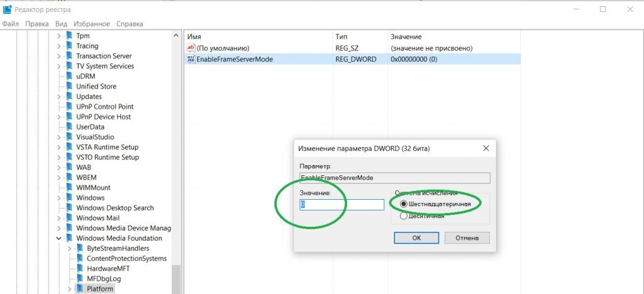This screenshot has width=644, height=294.
Task: Expand the Tracing key
Action: point(59,46)
